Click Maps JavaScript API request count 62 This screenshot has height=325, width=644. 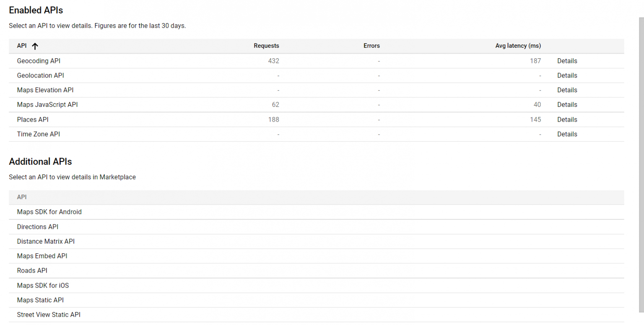pyautogui.click(x=275, y=104)
